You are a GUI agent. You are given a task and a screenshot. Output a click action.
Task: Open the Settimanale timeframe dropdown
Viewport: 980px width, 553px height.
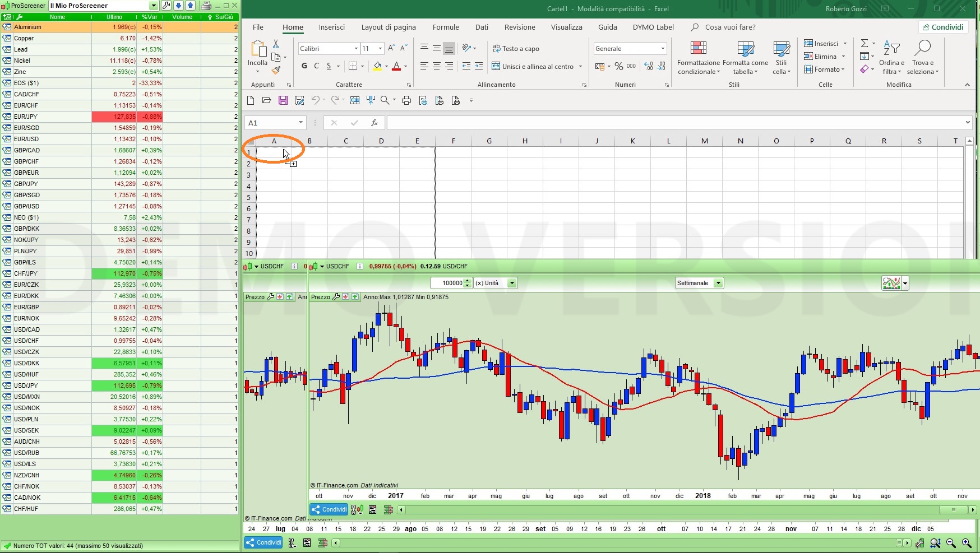pos(718,283)
